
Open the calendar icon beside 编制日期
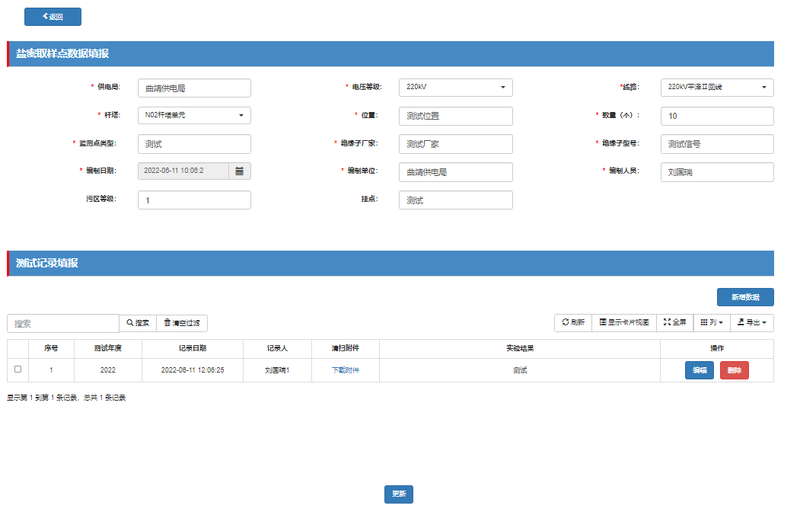coord(239,171)
